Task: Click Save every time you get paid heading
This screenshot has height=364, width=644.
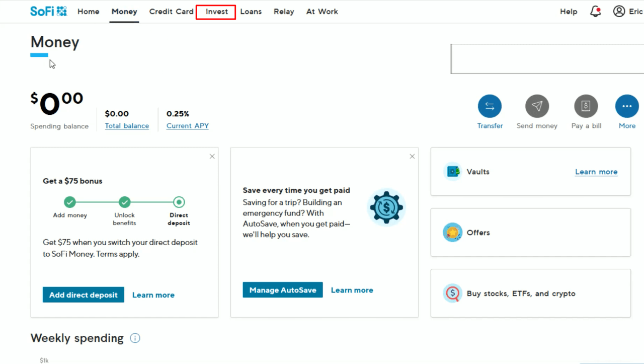Action: click(x=296, y=190)
